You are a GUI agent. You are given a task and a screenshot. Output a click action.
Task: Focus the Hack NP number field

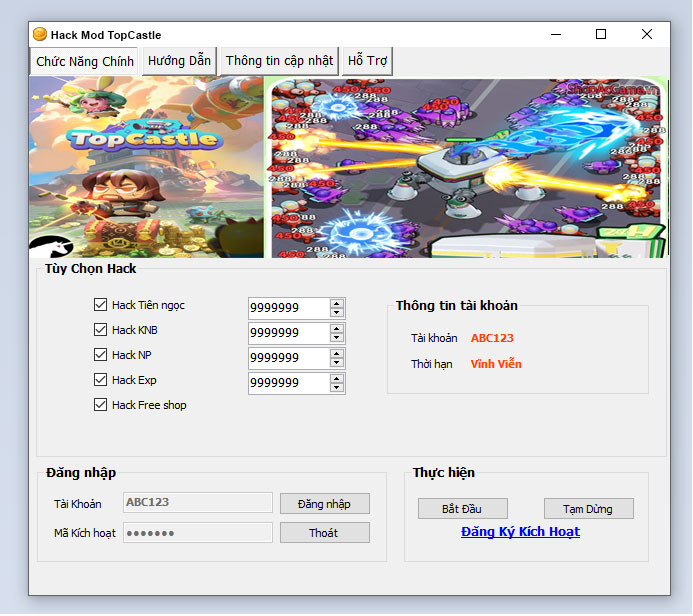pyautogui.click(x=289, y=358)
